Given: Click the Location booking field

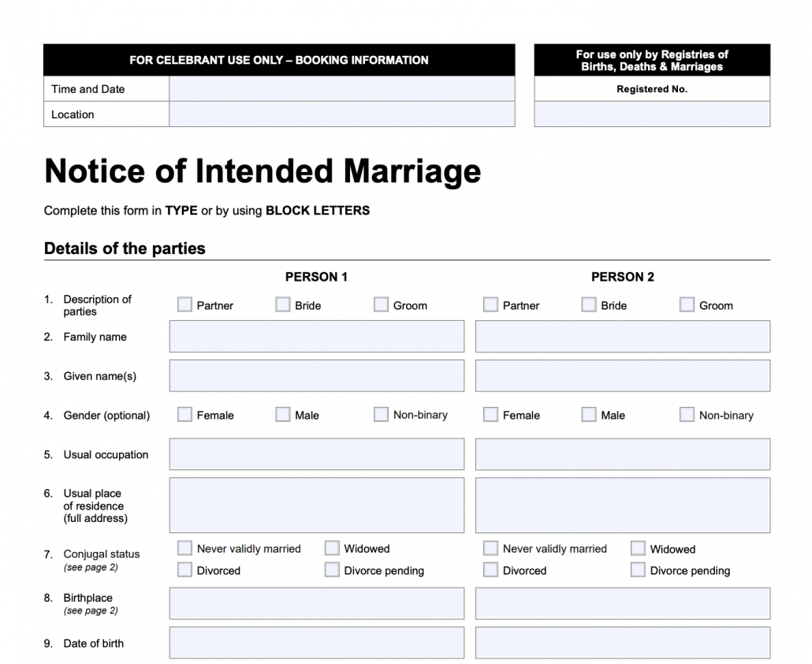Looking at the screenshot, I should [341, 114].
